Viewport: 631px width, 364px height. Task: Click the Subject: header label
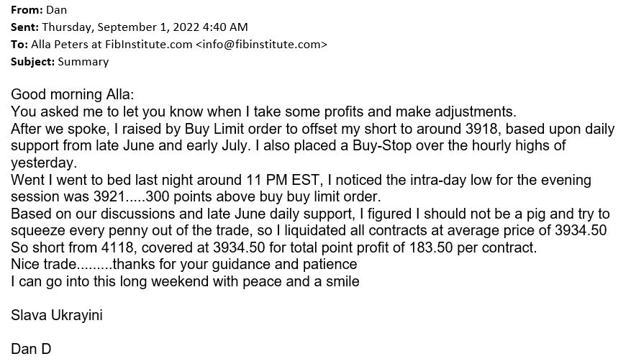tap(32, 62)
